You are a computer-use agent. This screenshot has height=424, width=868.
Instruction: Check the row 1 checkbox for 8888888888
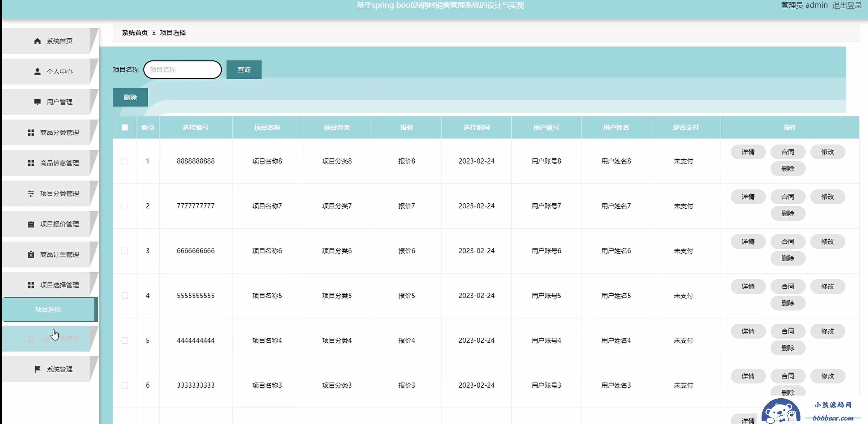(x=125, y=161)
